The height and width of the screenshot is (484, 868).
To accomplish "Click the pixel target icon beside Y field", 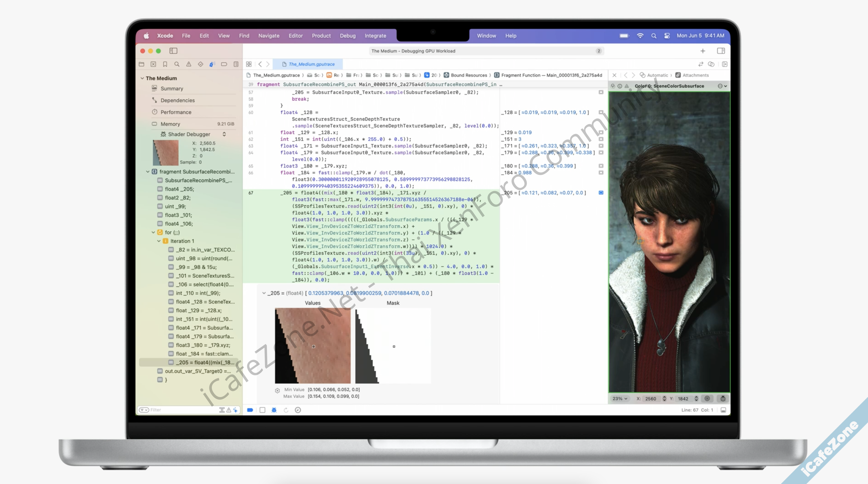I will coord(707,398).
